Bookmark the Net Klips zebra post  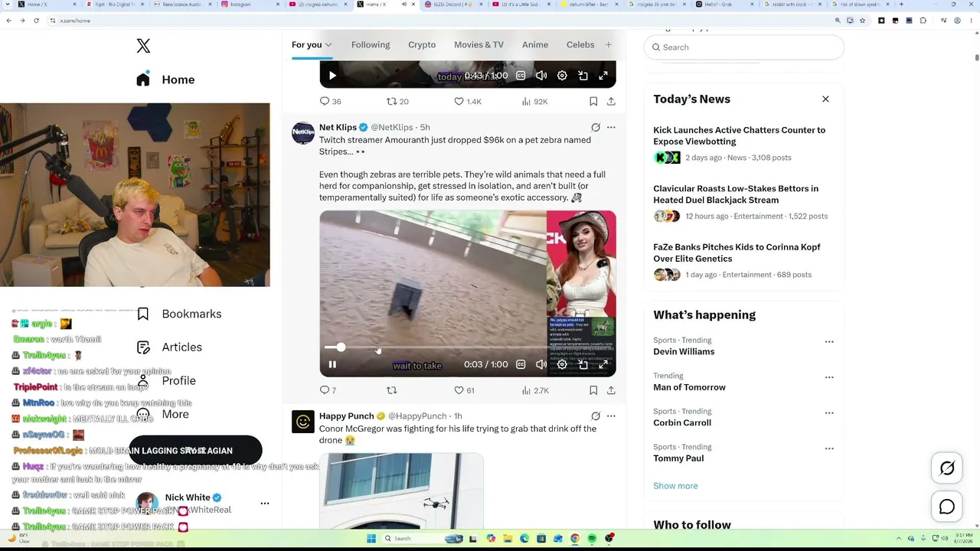(593, 390)
